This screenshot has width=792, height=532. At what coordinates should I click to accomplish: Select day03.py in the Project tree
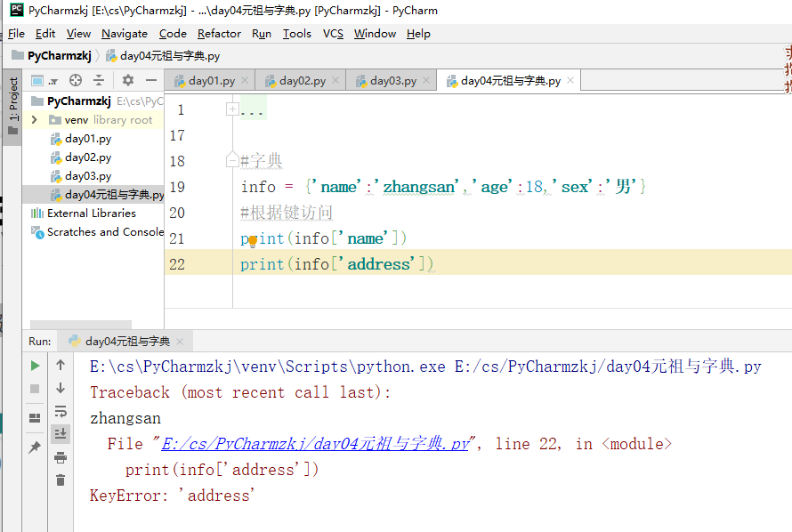click(x=89, y=175)
